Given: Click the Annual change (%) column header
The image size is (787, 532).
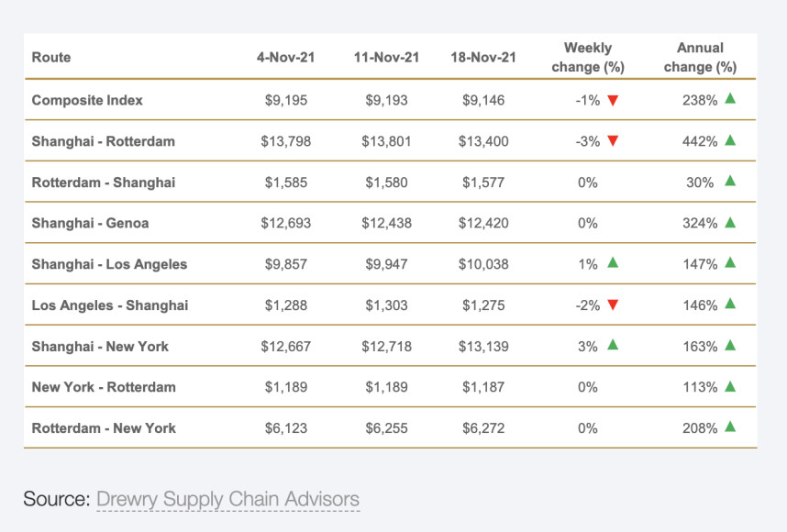Looking at the screenshot, I should point(701,58).
